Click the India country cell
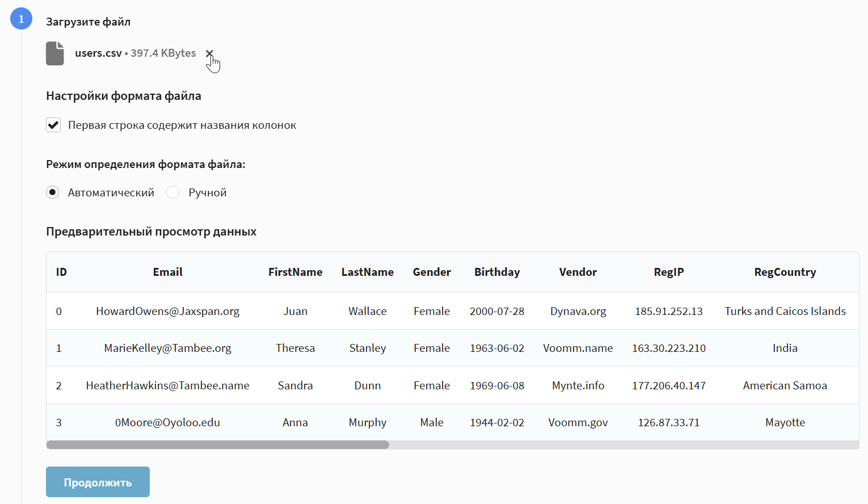Viewport: 868px width, 504px height. (785, 348)
